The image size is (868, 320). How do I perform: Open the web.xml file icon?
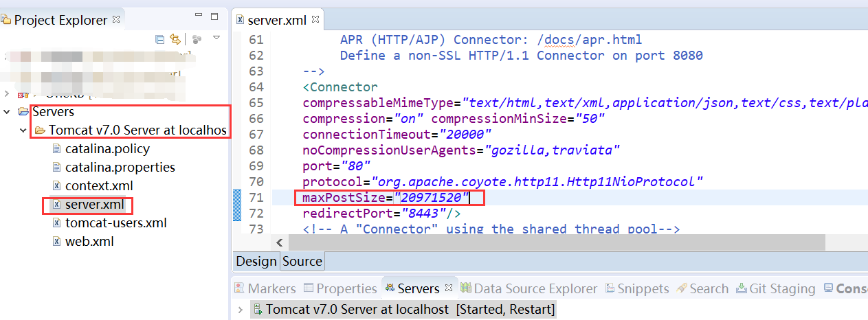tap(57, 242)
